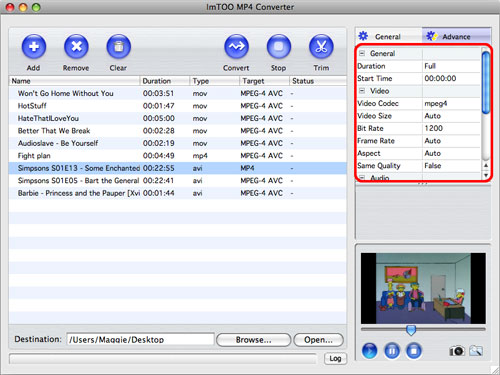Click the Video Codec value "mpeg4"
Viewport: 500px width, 375px height.
coord(436,103)
